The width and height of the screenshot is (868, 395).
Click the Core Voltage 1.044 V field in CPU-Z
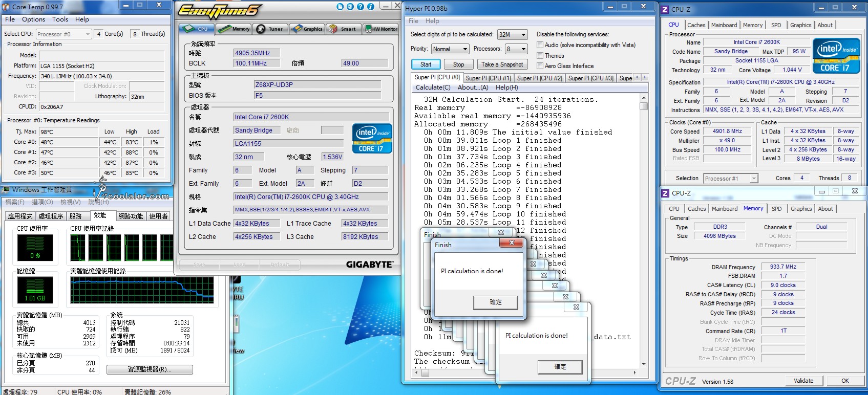(792, 70)
